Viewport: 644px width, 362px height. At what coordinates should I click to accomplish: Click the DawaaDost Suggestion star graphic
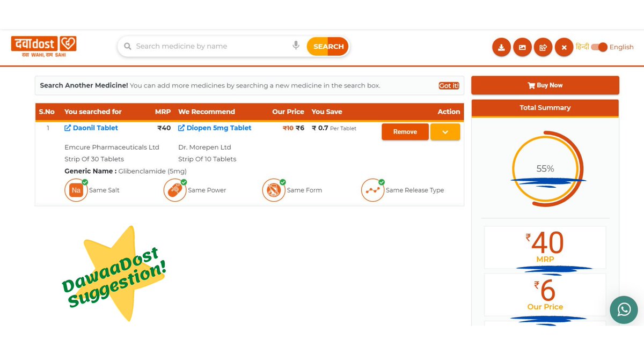pyautogui.click(x=114, y=274)
